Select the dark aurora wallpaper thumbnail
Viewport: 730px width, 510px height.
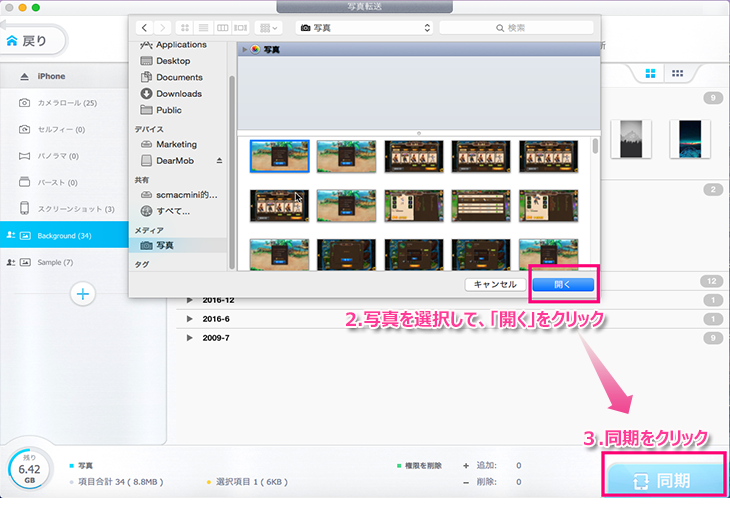click(x=690, y=139)
